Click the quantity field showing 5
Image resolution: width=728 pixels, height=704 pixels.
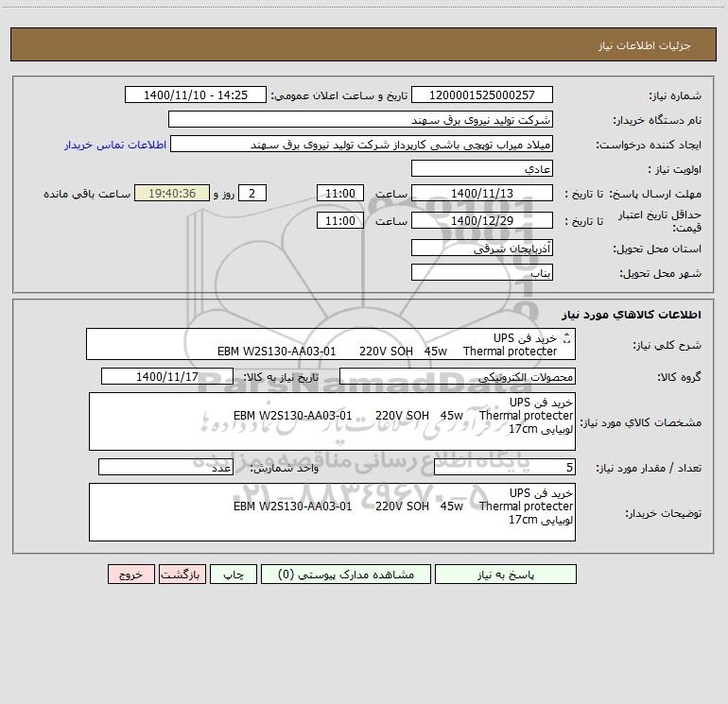[505, 467]
